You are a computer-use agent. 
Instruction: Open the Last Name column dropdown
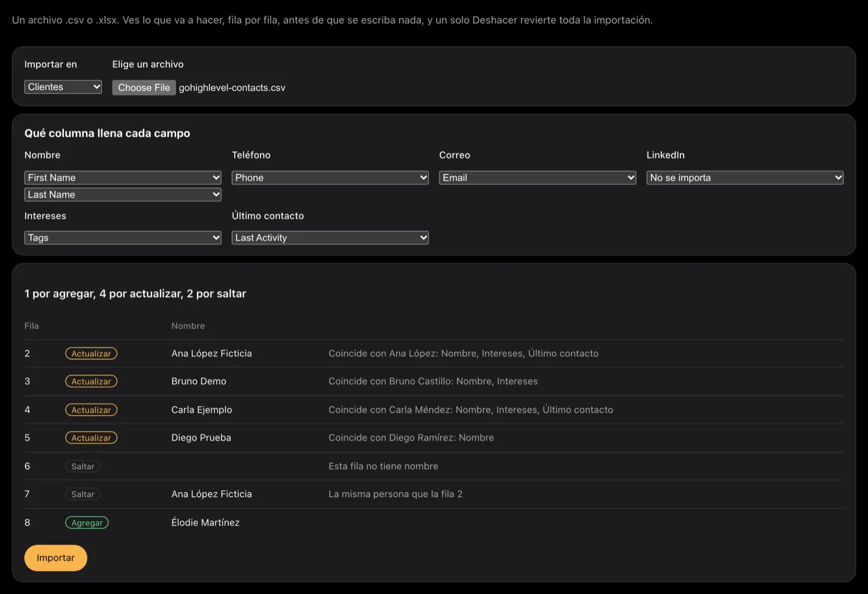tap(123, 195)
